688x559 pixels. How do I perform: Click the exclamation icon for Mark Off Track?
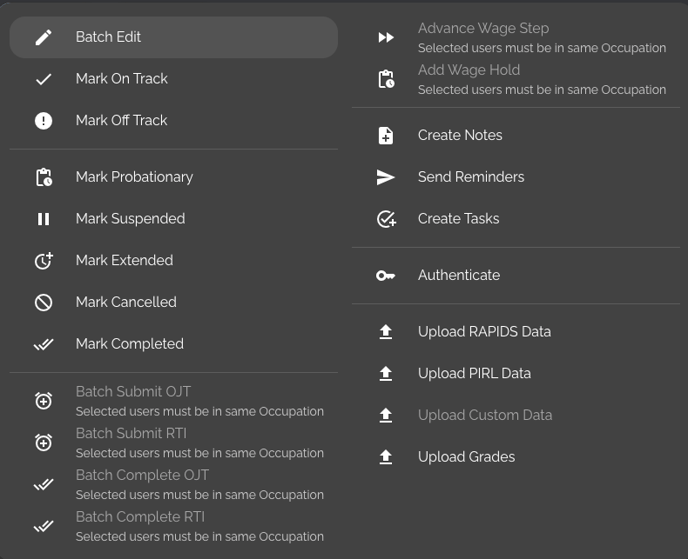coord(43,121)
